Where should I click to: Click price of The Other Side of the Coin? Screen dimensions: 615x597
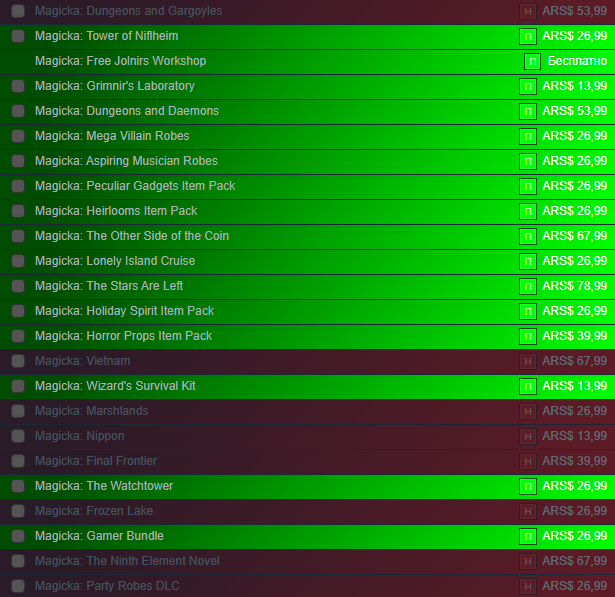[x=575, y=236]
